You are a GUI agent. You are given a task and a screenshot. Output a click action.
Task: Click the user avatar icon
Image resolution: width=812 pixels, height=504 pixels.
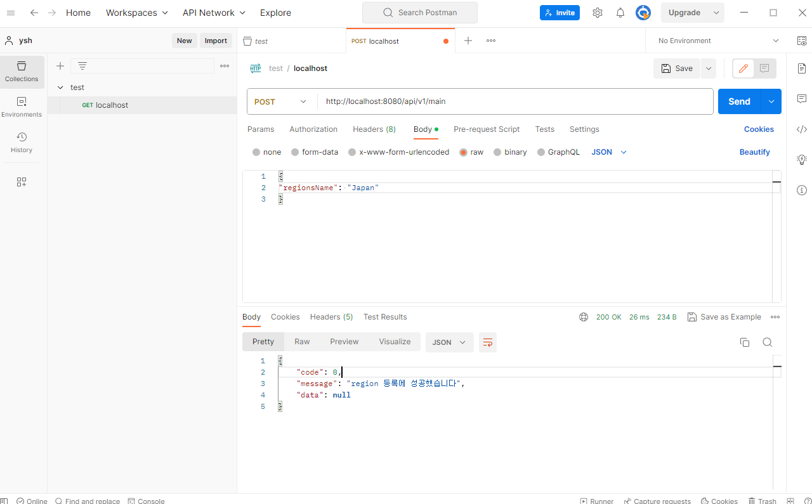pyautogui.click(x=643, y=13)
